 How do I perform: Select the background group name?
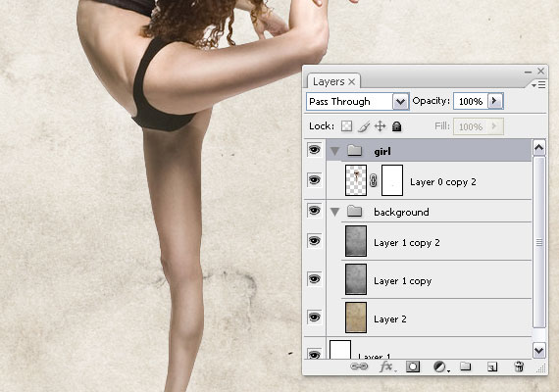(401, 212)
